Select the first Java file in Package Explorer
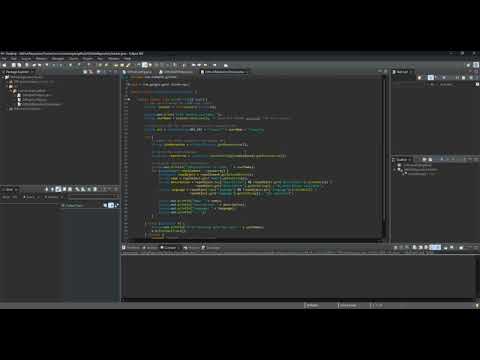Screen dimensions: 480x360 pyautogui.click(x=34, y=95)
